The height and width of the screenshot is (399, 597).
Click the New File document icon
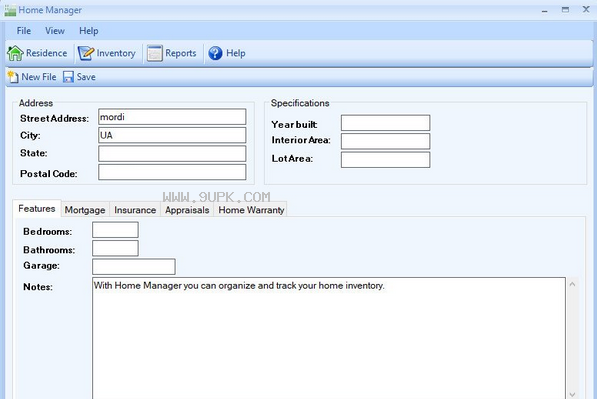click(13, 77)
